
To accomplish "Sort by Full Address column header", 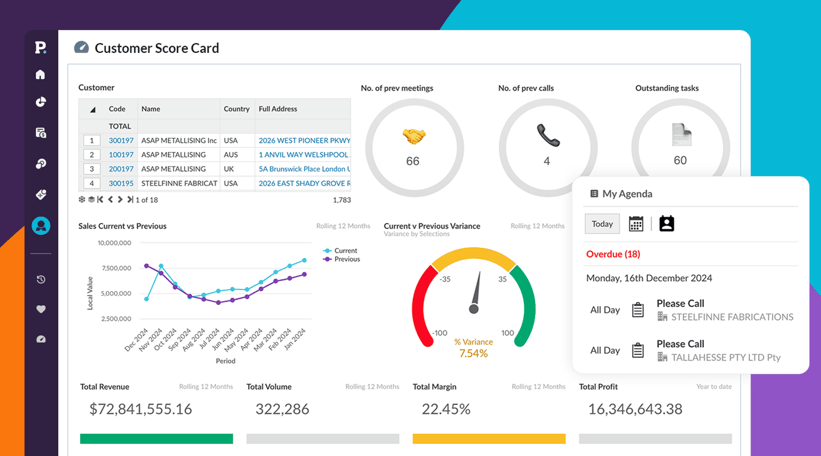I will coord(278,109).
